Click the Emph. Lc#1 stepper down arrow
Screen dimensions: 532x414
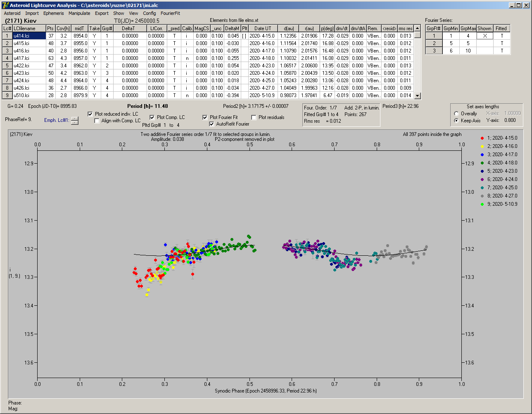coord(75,122)
